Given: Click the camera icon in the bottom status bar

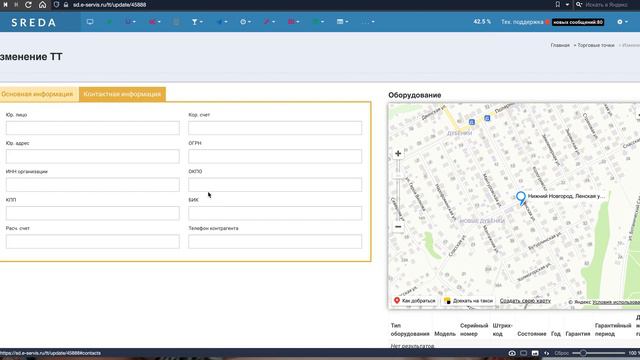Looking at the screenshot, I should pyautogui.click(x=512, y=353).
